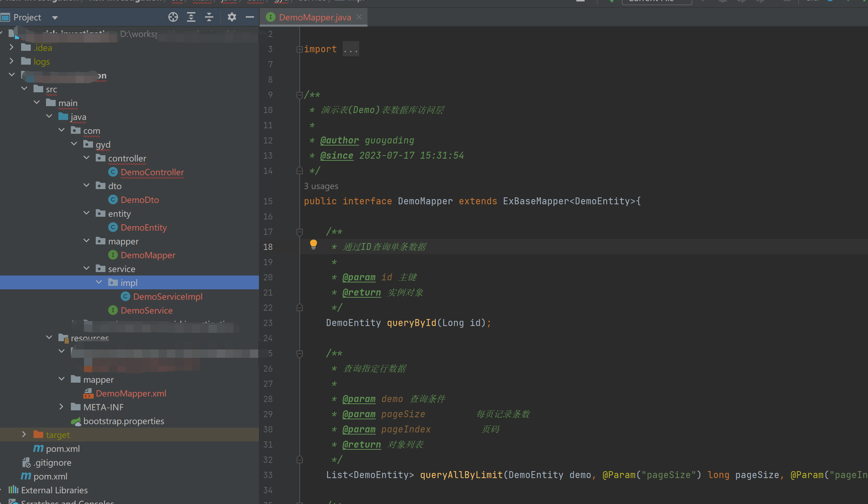Click the Expand All icon in Project toolbar
The image size is (868, 504).
tap(191, 17)
